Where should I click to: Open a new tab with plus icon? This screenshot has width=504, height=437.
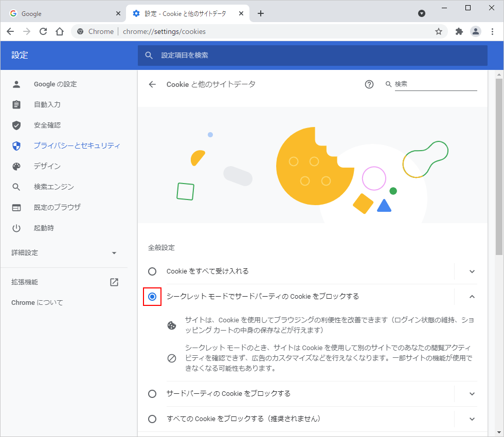261,13
